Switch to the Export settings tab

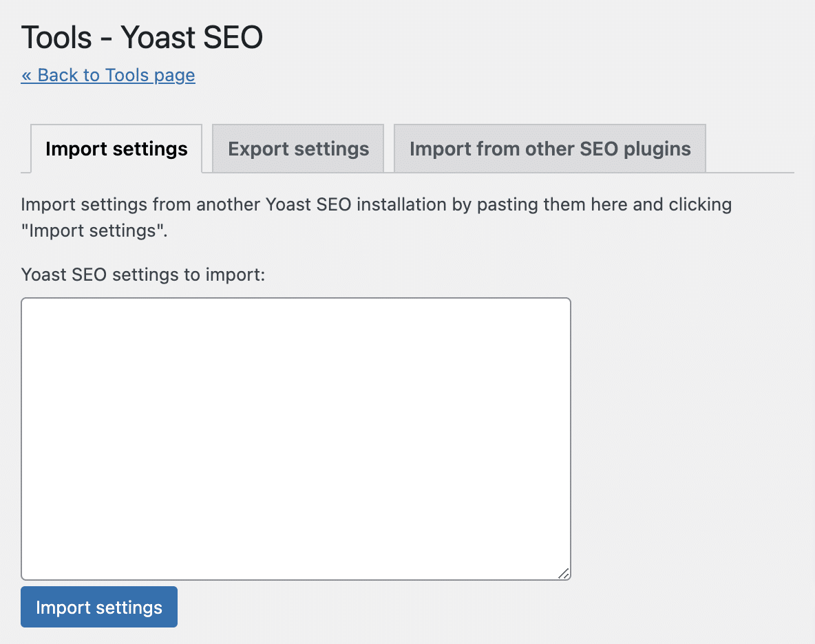[297, 148]
